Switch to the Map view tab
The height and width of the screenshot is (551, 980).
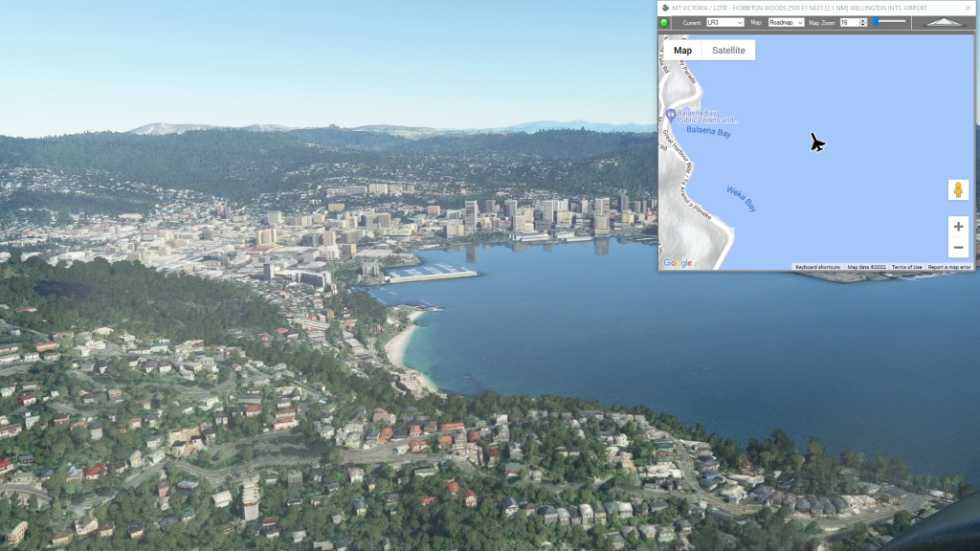click(x=682, y=51)
